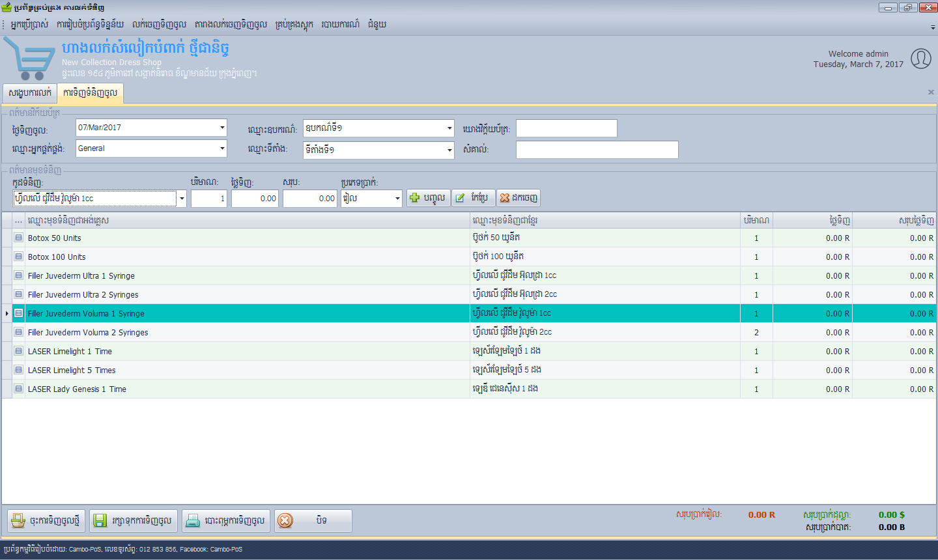Select the Botox 100 Units cell

[x=247, y=257]
